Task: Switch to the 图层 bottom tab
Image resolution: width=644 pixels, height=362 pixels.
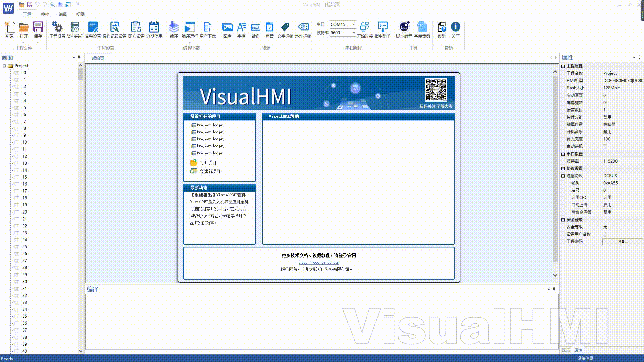Action: pos(566,350)
